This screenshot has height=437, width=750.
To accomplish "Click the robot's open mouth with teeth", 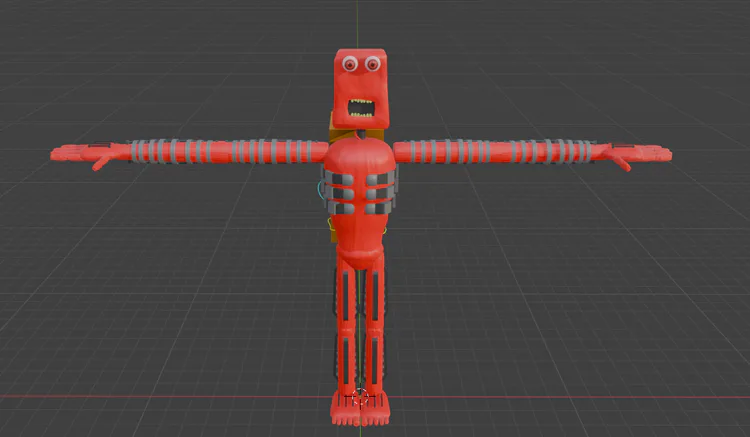I will pos(361,109).
